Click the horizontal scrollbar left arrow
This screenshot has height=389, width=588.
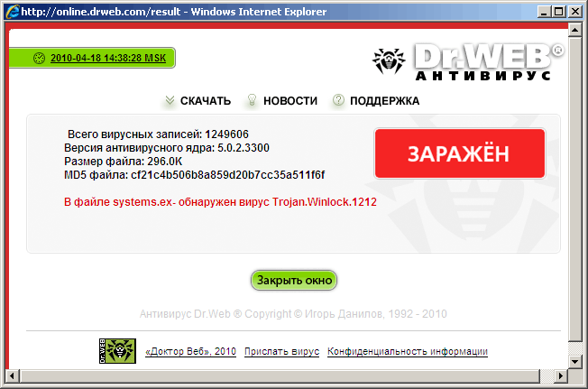[13, 375]
